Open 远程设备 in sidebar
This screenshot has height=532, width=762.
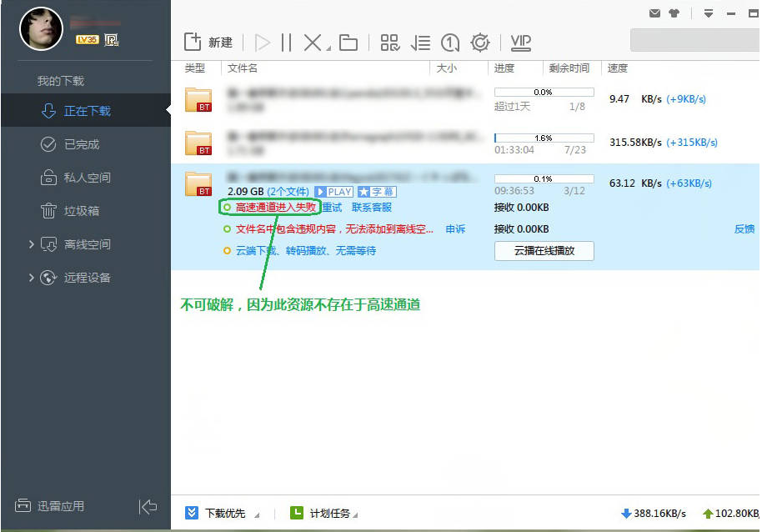tap(86, 278)
